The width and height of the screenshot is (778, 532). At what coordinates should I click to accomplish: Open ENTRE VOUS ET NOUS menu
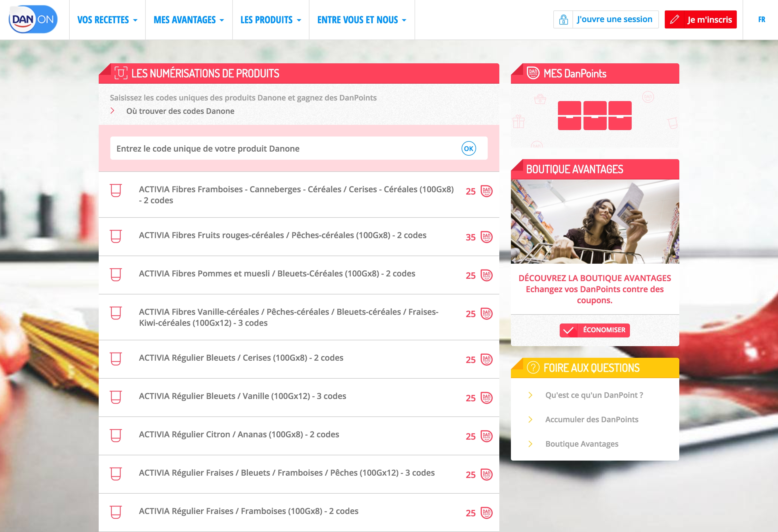pyautogui.click(x=361, y=20)
